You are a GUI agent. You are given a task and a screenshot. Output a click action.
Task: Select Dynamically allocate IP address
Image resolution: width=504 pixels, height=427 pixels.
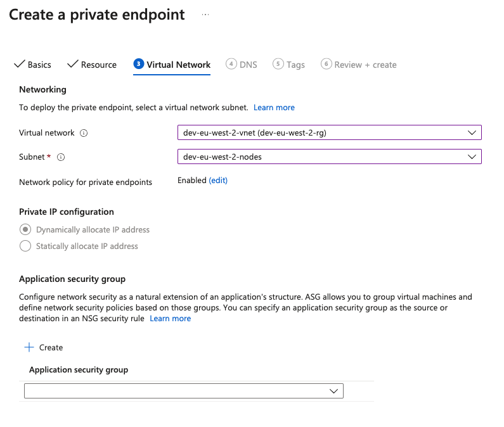click(25, 229)
